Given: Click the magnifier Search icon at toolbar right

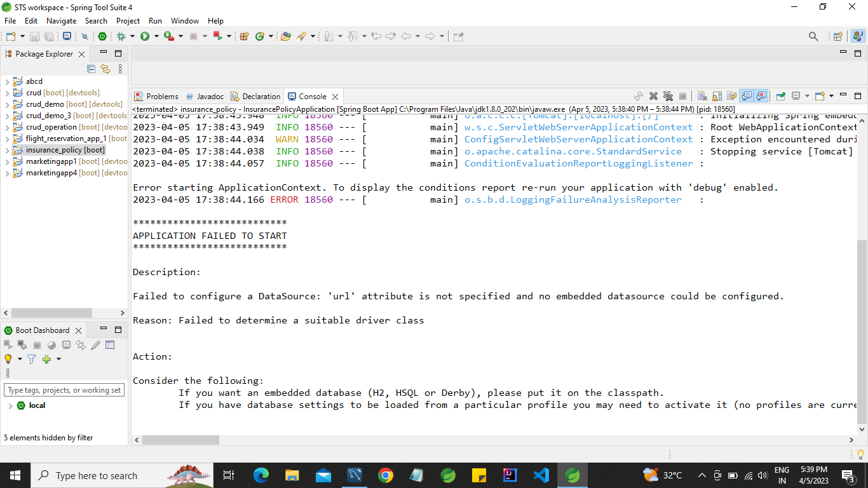Looking at the screenshot, I should [813, 36].
